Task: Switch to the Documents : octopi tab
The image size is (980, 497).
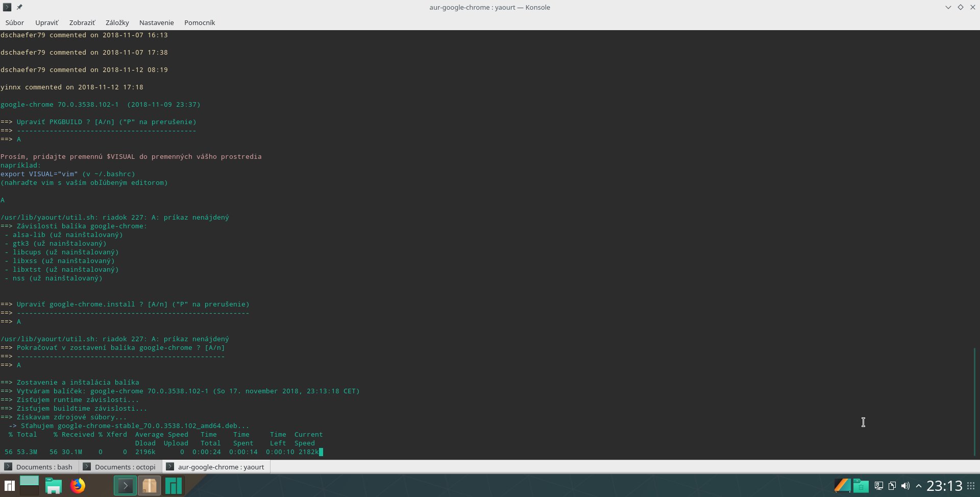Action: coord(120,467)
